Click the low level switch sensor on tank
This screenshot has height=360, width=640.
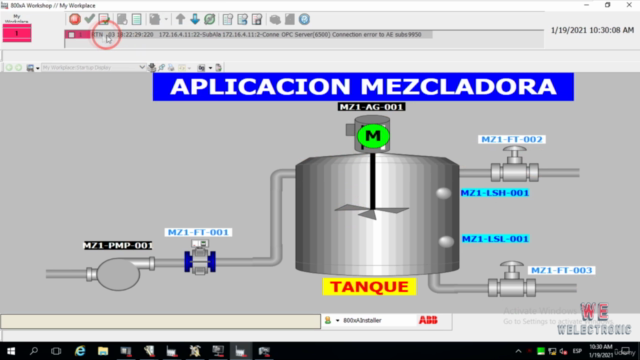click(446, 241)
